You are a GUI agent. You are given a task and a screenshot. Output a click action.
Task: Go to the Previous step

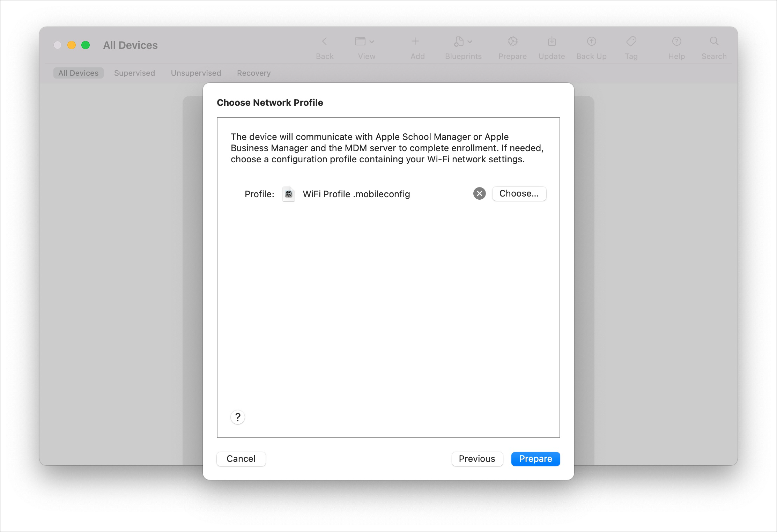click(477, 459)
